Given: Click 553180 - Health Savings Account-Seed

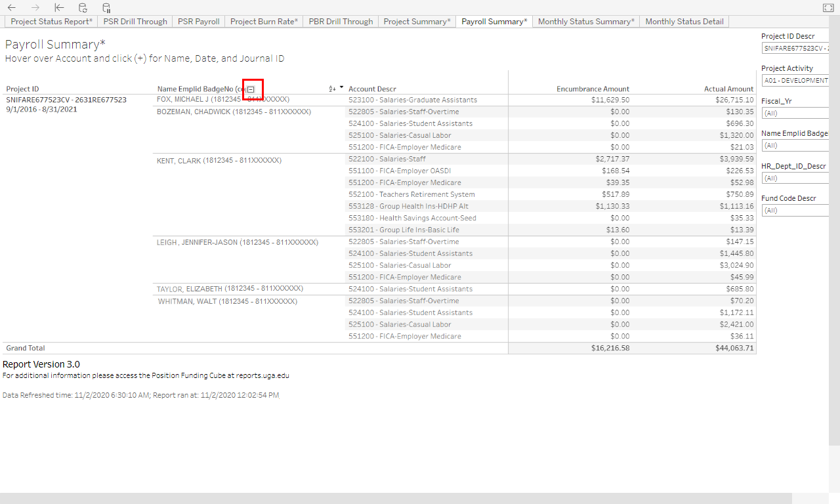Looking at the screenshot, I should pyautogui.click(x=412, y=218).
